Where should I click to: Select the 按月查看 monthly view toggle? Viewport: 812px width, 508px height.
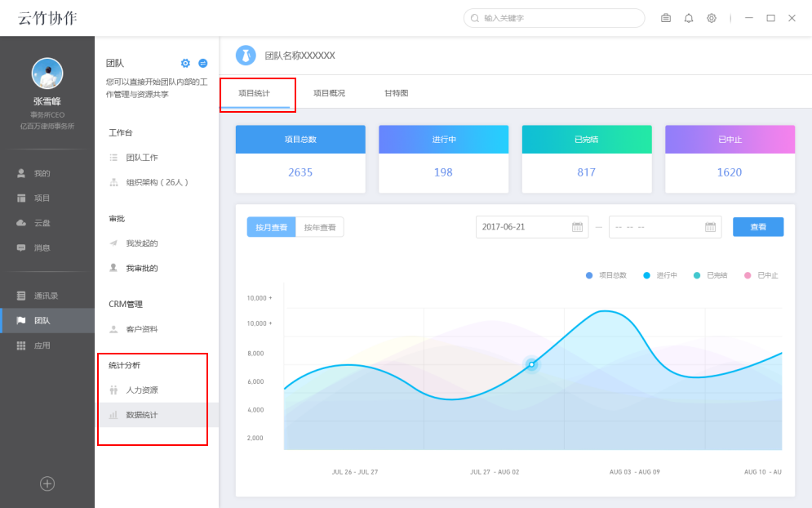click(x=271, y=227)
